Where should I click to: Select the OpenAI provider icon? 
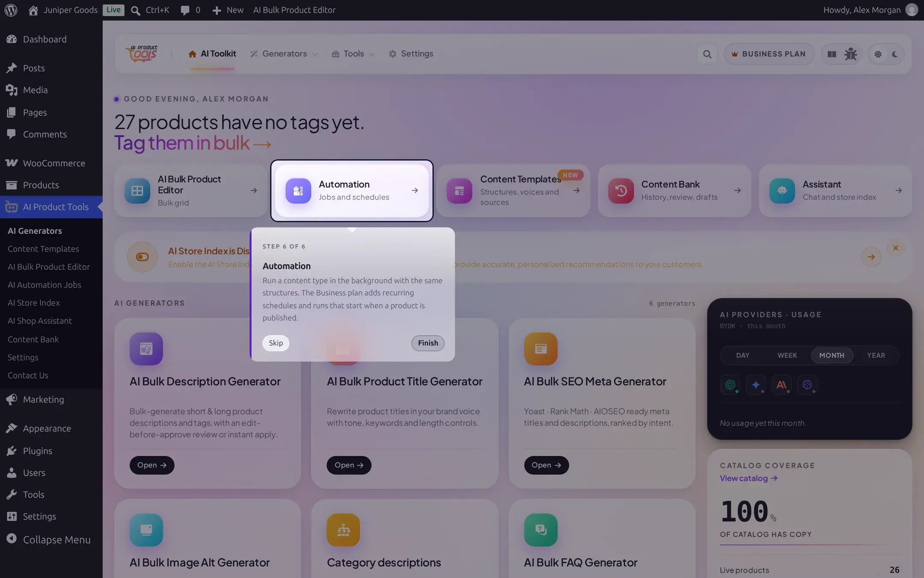point(730,384)
